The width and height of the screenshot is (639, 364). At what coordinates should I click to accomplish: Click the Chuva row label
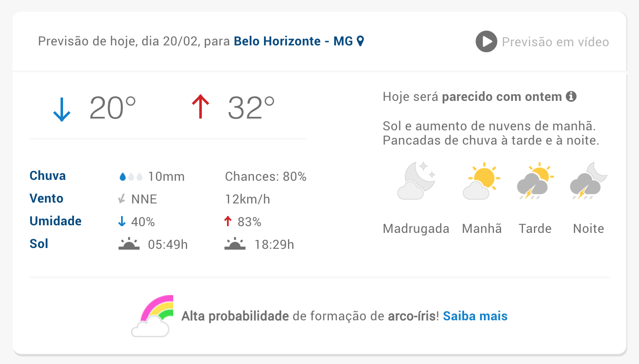48,176
